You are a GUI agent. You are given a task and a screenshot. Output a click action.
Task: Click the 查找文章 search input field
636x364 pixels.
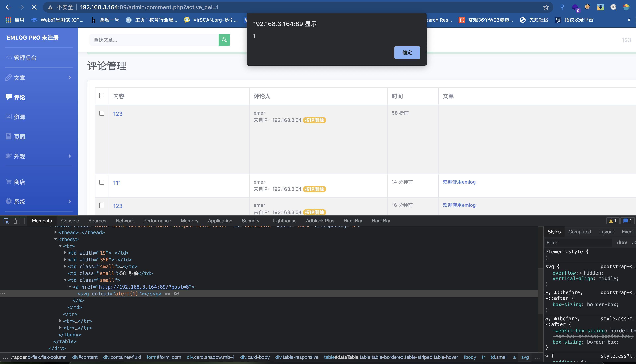pyautogui.click(x=154, y=40)
